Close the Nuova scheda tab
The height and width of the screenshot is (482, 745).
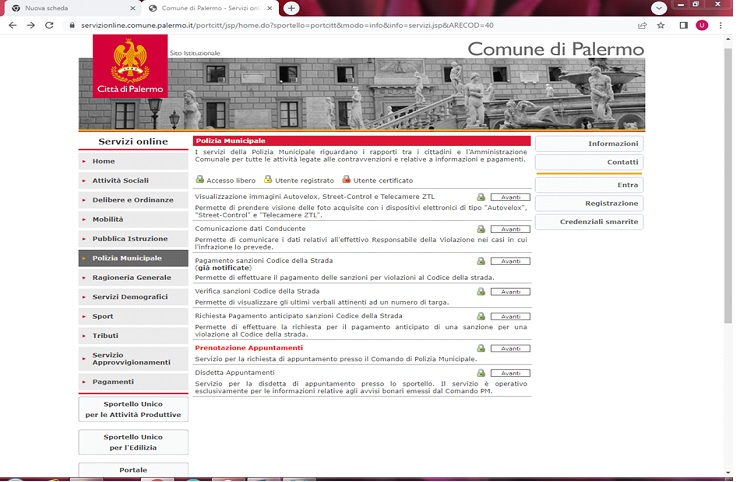pos(133,8)
